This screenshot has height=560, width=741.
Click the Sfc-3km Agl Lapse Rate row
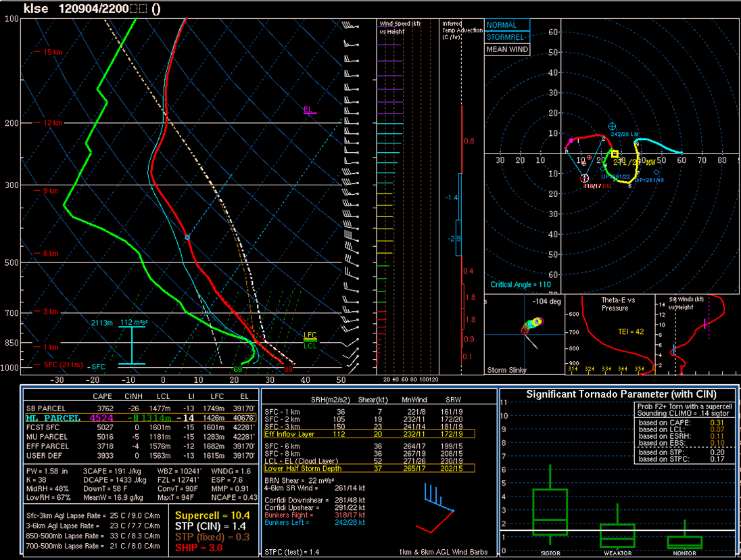(93, 515)
